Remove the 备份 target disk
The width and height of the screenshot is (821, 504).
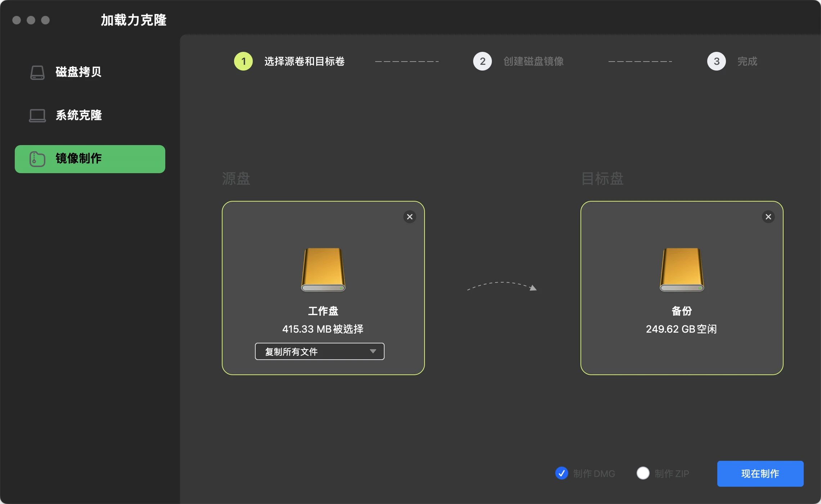click(x=768, y=217)
